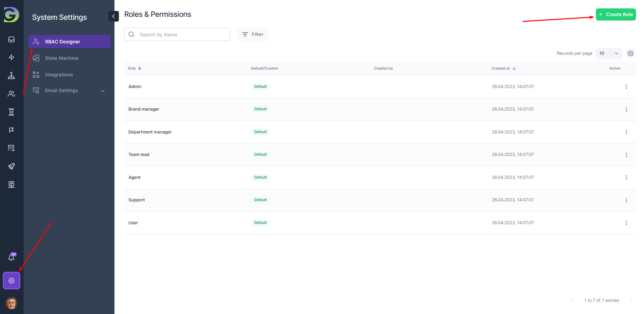This screenshot has height=314, width=644.
Task: Click the lightning bolt icon in sidebar
Action: click(11, 57)
